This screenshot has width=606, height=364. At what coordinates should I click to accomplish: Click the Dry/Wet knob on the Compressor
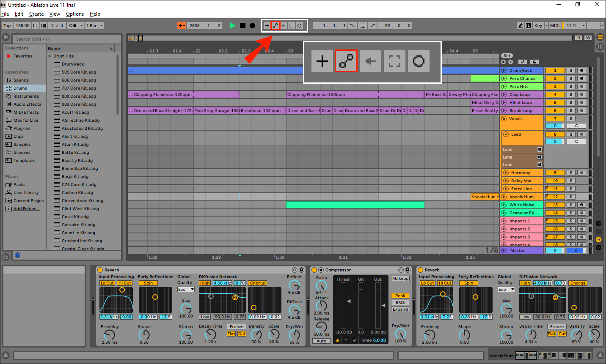tap(400, 334)
